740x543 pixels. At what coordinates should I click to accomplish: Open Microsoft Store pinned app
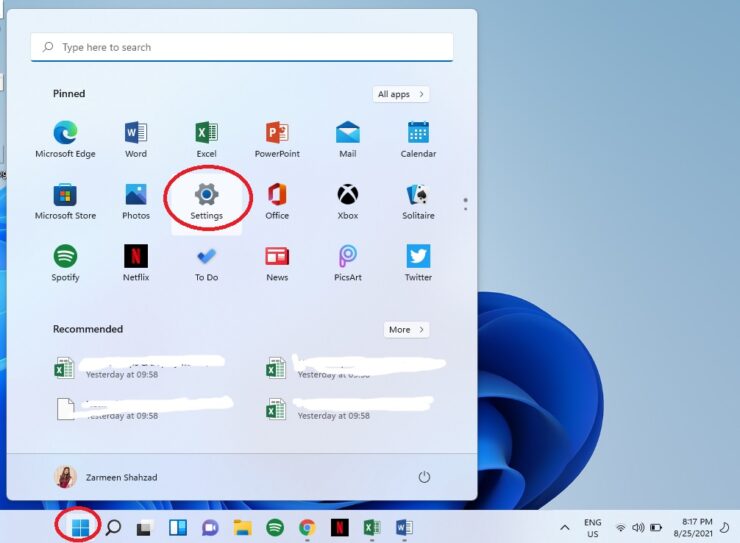click(65, 199)
